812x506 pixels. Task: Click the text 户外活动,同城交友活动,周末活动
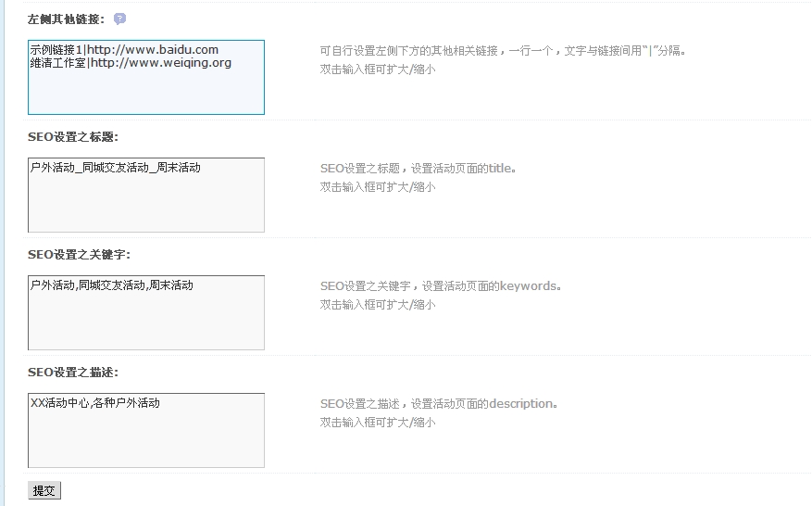pyautogui.click(x=112, y=285)
